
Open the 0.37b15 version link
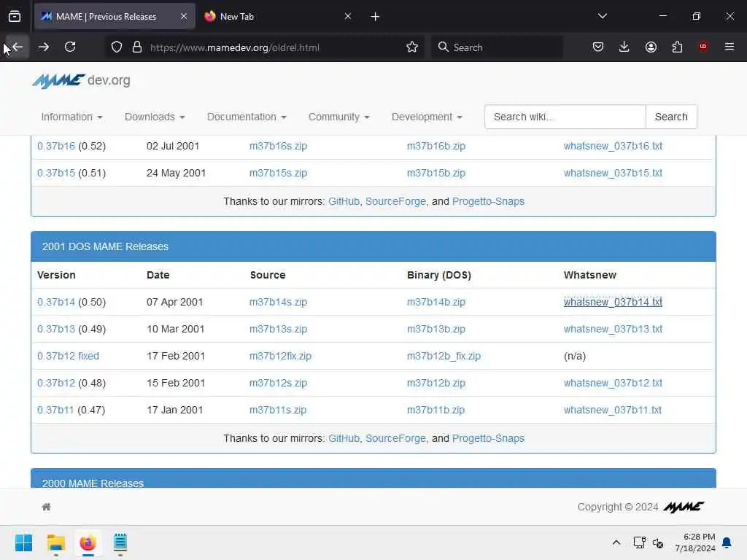(55, 173)
